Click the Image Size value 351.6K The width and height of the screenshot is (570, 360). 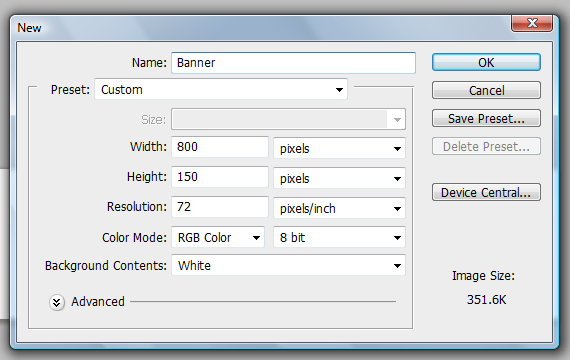486,300
